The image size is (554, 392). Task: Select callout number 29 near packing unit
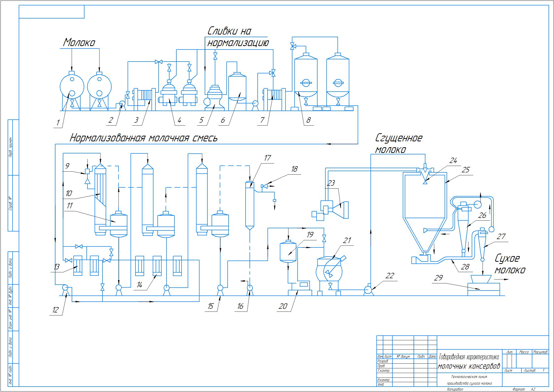point(438,278)
